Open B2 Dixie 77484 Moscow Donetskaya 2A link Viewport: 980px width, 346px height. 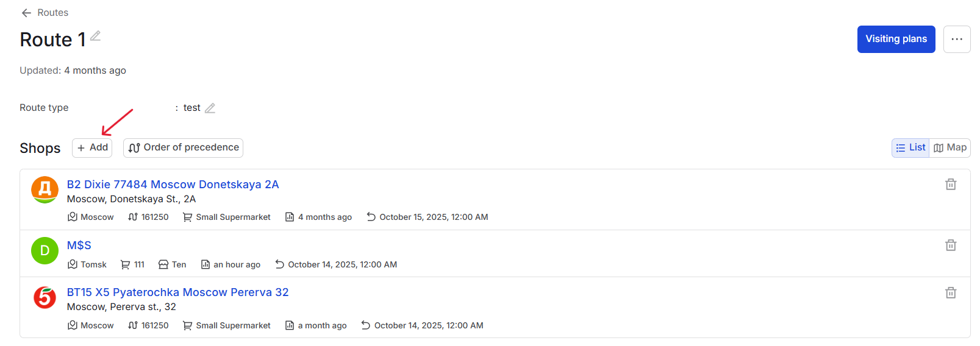click(x=173, y=185)
